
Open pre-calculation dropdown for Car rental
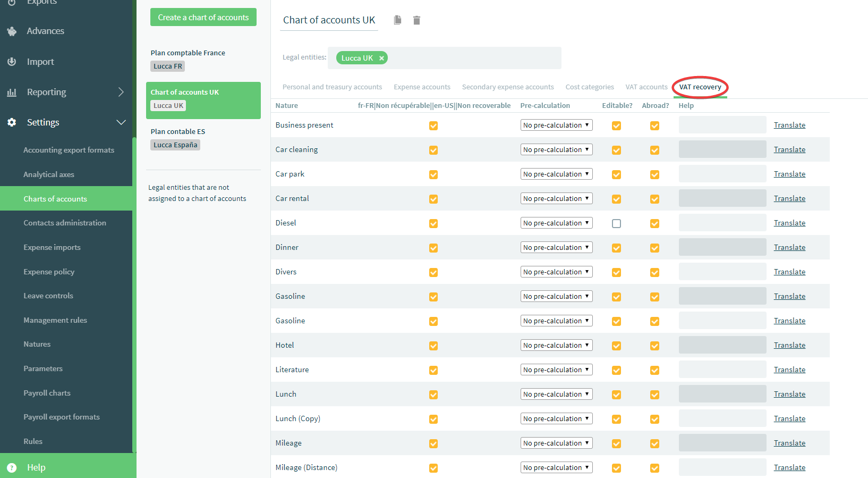click(556, 198)
